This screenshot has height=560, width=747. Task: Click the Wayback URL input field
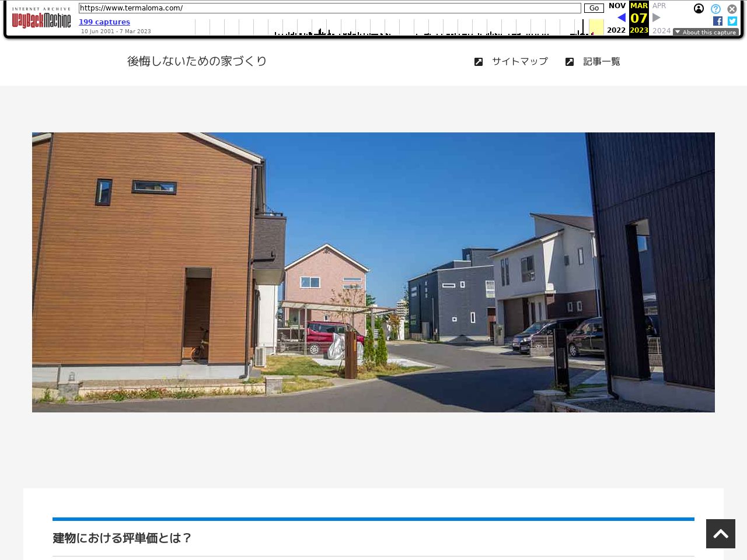330,8
